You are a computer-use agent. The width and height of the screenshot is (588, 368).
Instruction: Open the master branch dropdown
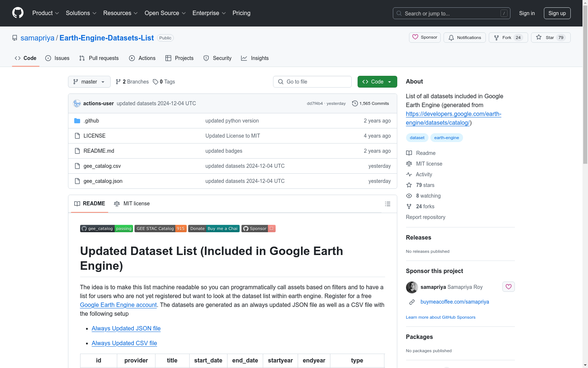coord(89,82)
